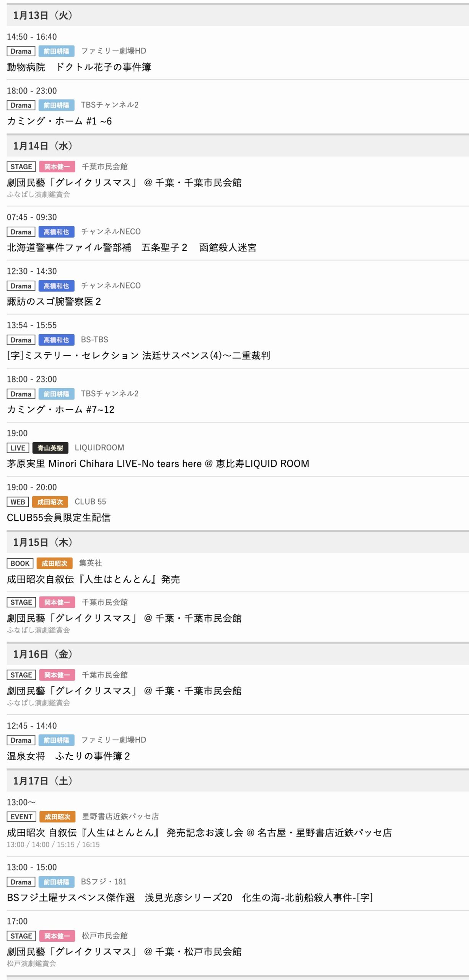This screenshot has width=469, height=980.
Task: Open 諏訪のスゴ腕警察医２ entry
Action: tap(54, 302)
